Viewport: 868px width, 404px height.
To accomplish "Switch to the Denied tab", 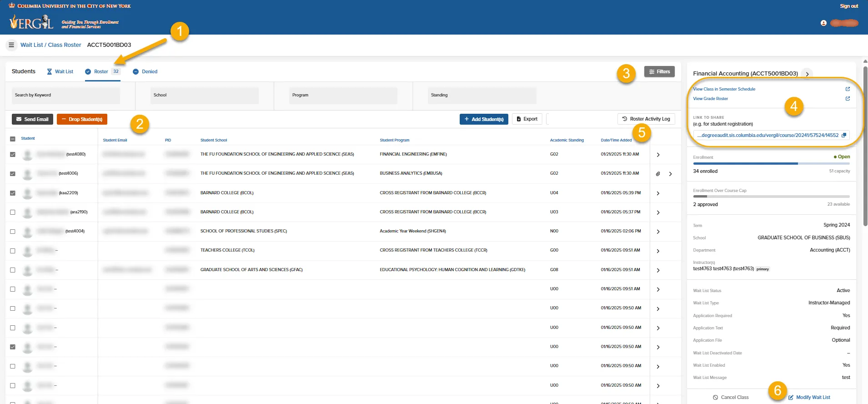I will [x=145, y=71].
